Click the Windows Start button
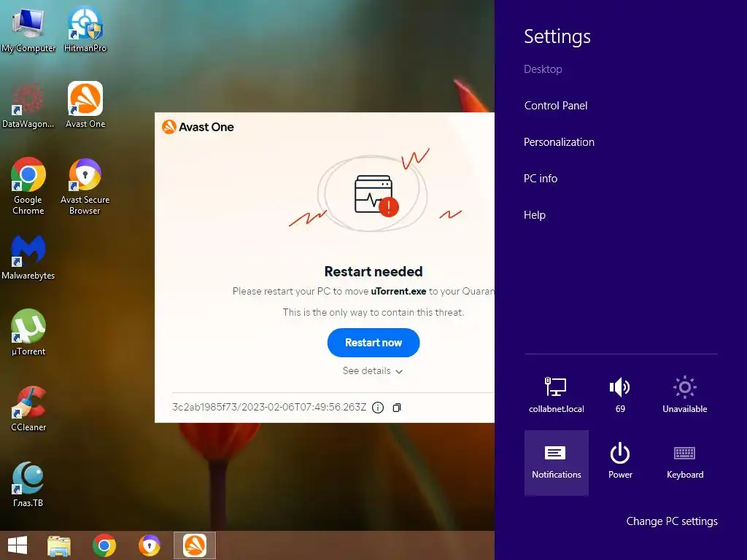 (x=18, y=545)
